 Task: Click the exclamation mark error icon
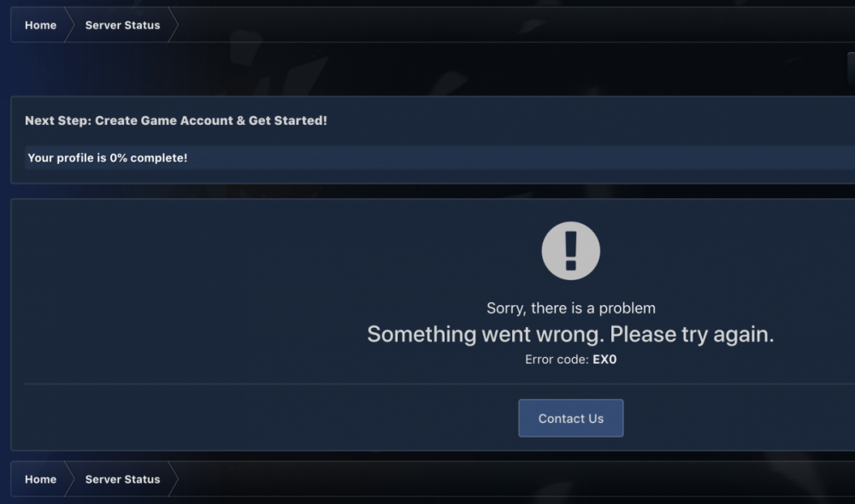570,250
